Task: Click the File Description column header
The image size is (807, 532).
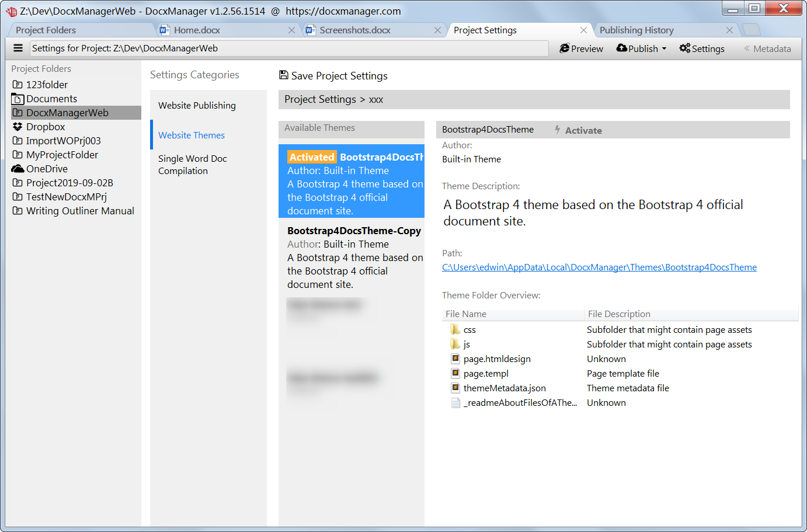Action: click(691, 314)
